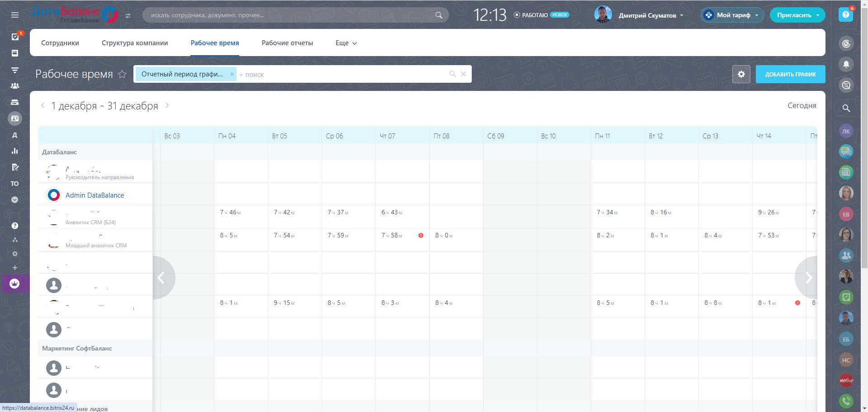Screen dimensions: 868x412
Task: Click the help question mark icon
Action: 845,15
